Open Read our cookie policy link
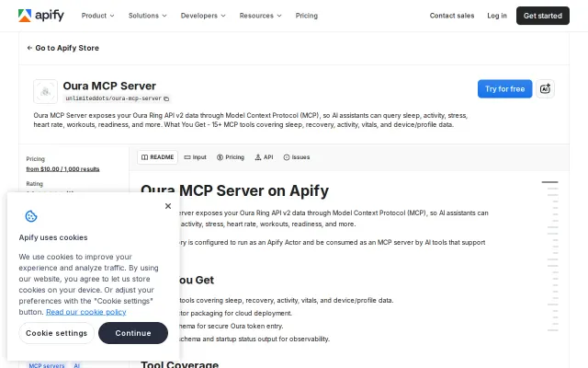 (85, 312)
